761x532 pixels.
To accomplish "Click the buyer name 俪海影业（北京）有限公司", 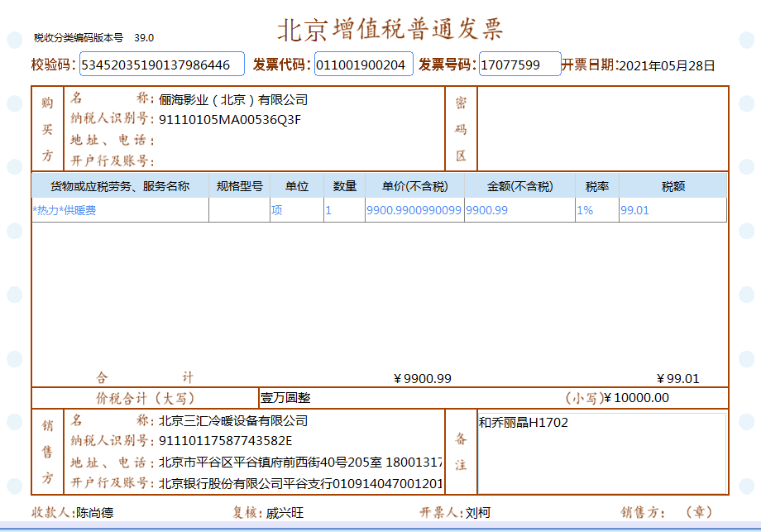I will point(233,100).
